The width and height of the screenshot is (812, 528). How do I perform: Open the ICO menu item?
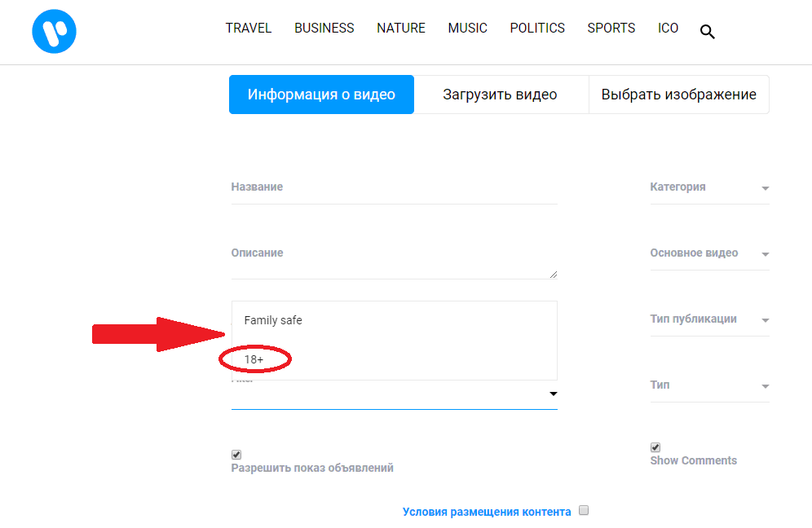(x=668, y=28)
